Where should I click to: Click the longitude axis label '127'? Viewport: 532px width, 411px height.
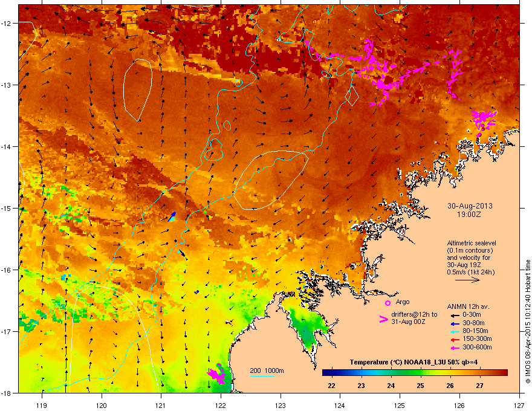point(519,406)
